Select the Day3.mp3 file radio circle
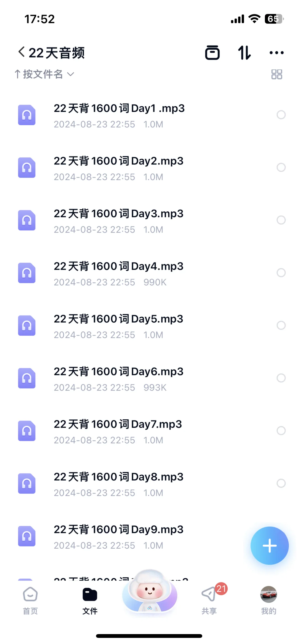Viewport: 298px width, 644px height. coord(281,220)
